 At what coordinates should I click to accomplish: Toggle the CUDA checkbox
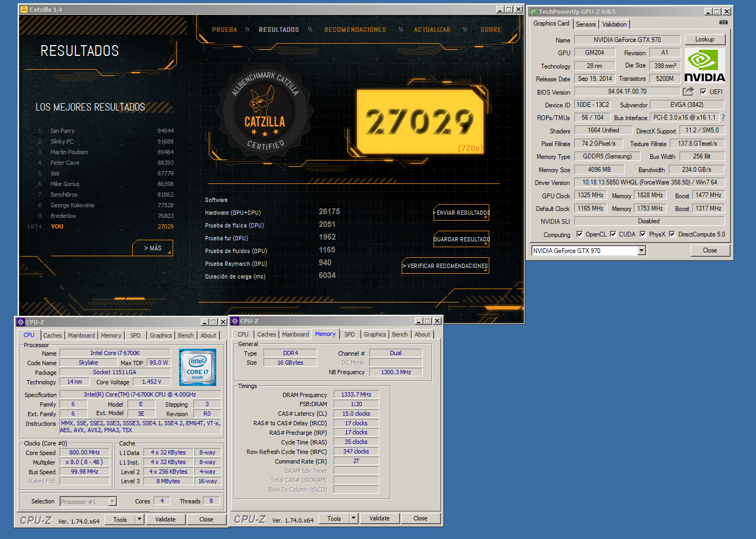(x=613, y=234)
